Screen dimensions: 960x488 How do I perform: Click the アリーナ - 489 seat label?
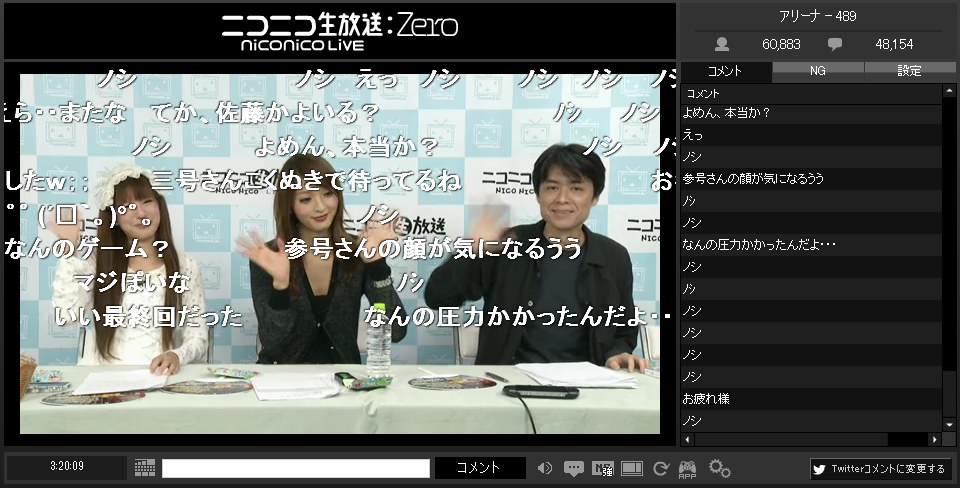coord(817,17)
